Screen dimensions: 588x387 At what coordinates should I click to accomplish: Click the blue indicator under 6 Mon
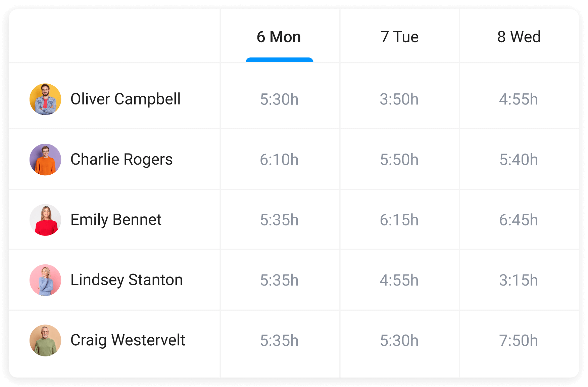[279, 60]
